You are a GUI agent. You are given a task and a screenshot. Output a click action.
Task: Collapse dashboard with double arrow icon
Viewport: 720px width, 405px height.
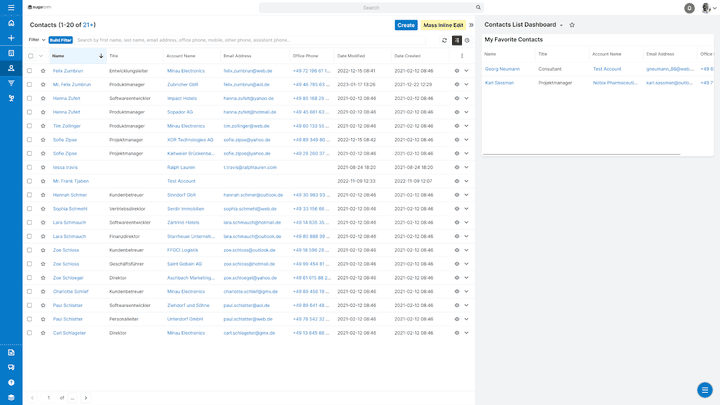(x=471, y=25)
